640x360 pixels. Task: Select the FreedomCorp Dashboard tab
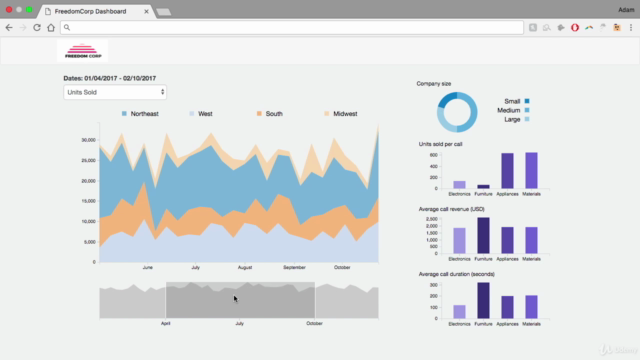pyautogui.click(x=95, y=11)
